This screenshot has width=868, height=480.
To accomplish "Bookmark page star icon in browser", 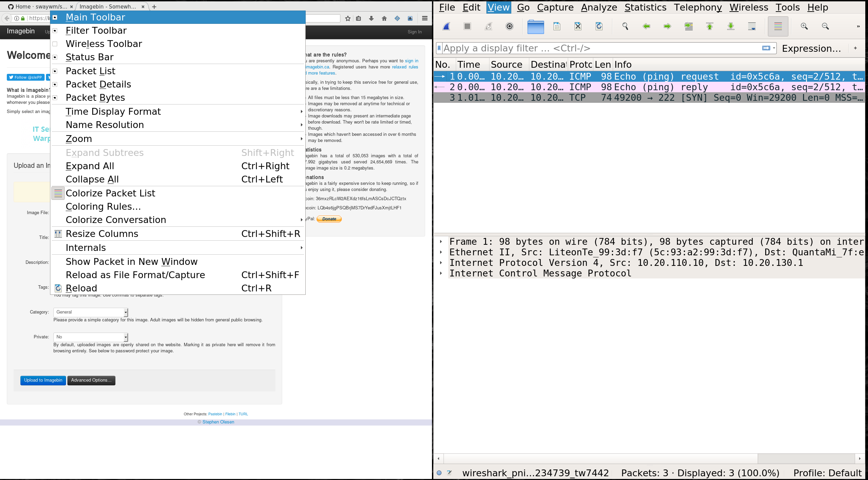I will (348, 18).
